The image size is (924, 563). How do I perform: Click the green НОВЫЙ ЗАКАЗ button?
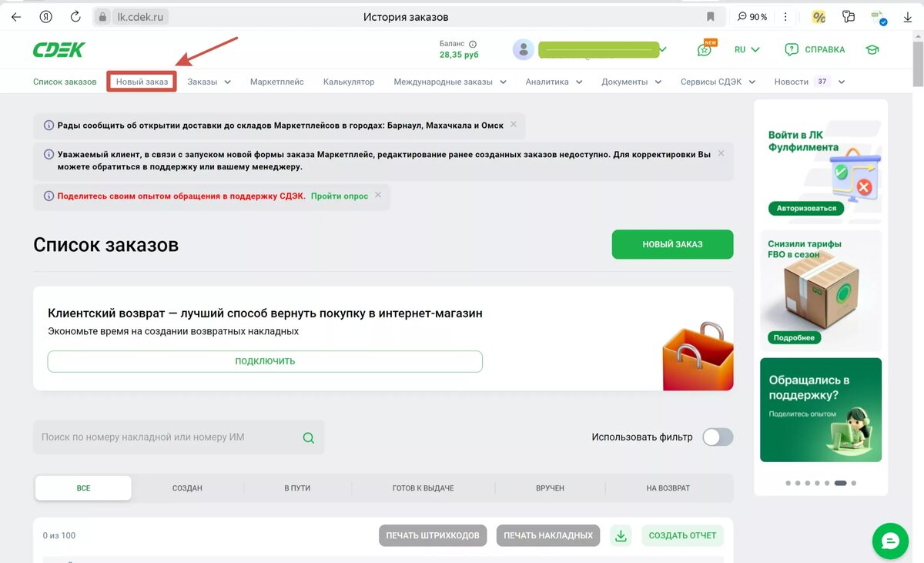point(672,244)
